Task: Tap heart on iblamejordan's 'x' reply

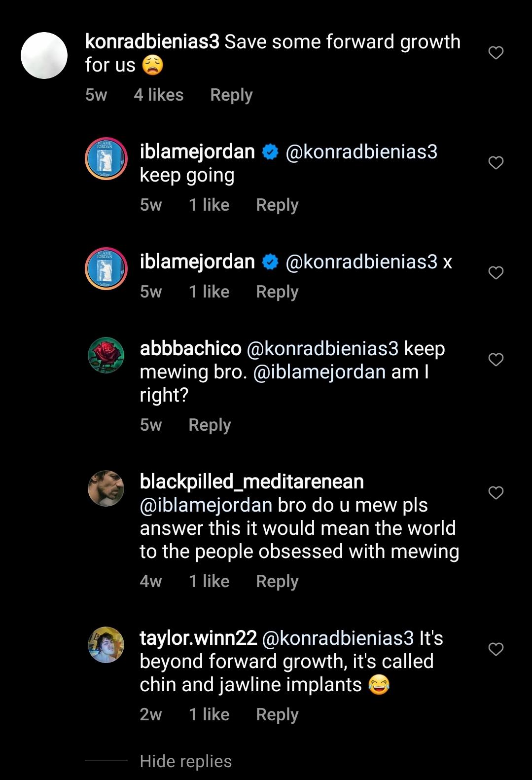Action: pos(496,273)
